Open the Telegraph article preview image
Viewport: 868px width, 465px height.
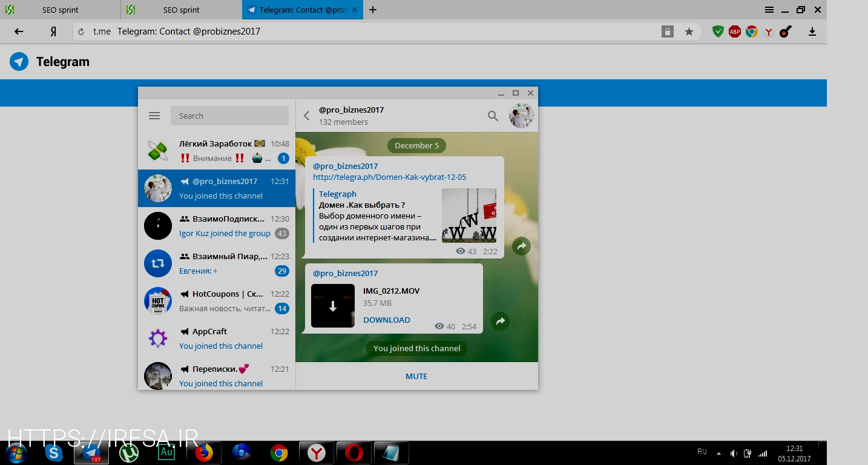pos(469,216)
